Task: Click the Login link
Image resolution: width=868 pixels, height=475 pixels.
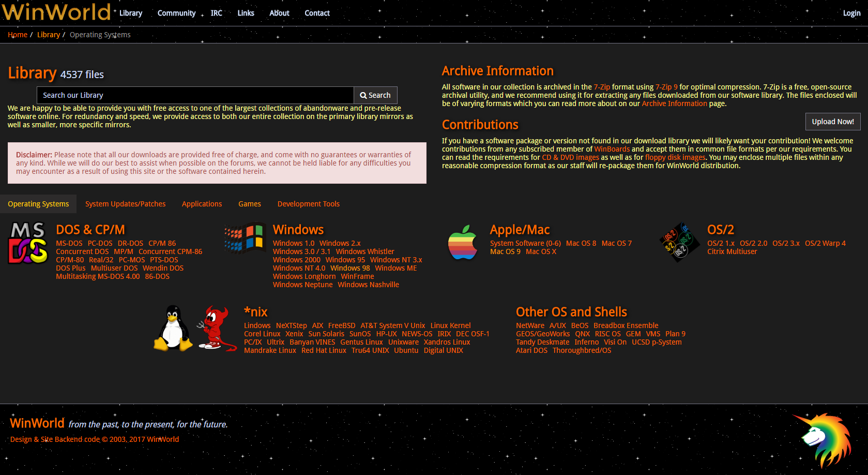Action: [851, 13]
